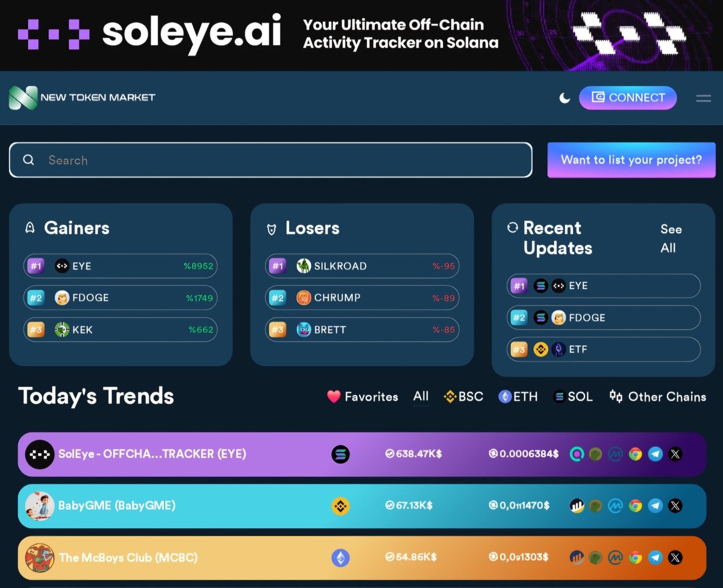This screenshot has height=588, width=723.
Task: Filter trends by ETH chain
Action: click(x=518, y=396)
